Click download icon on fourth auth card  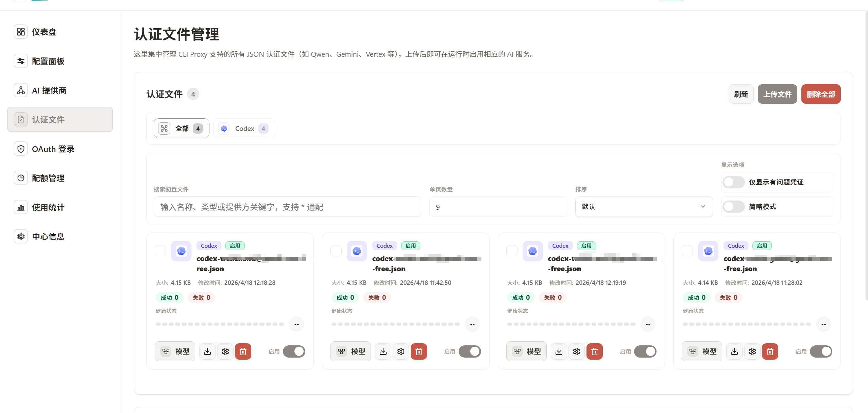[734, 351]
